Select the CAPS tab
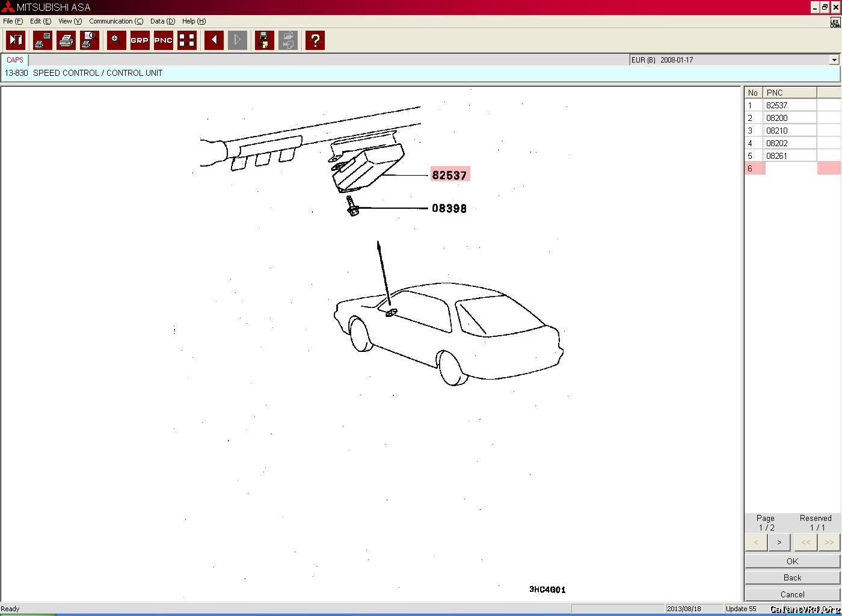 15,60
